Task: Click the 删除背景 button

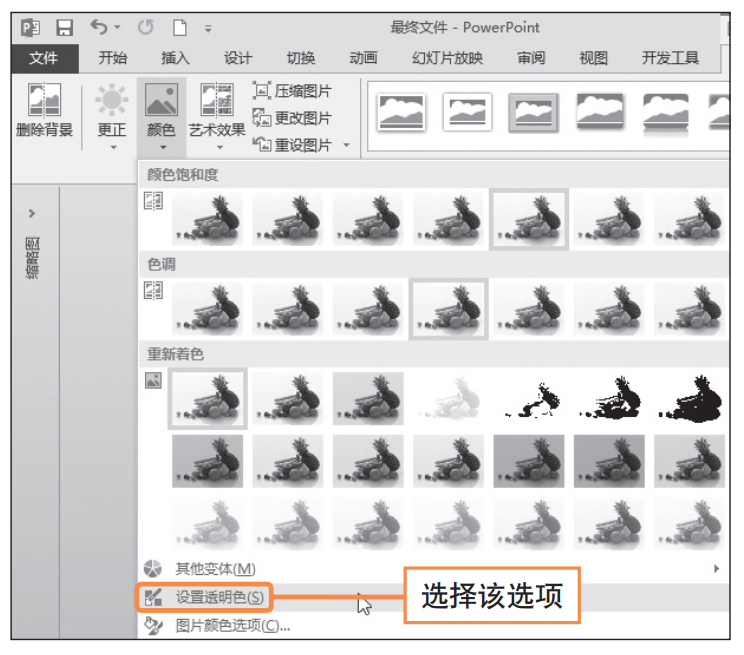Action: pos(44,110)
